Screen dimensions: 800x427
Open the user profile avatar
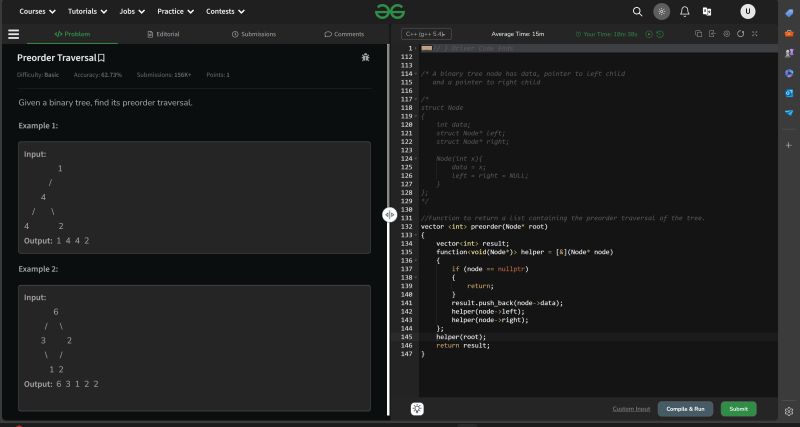pyautogui.click(x=747, y=11)
